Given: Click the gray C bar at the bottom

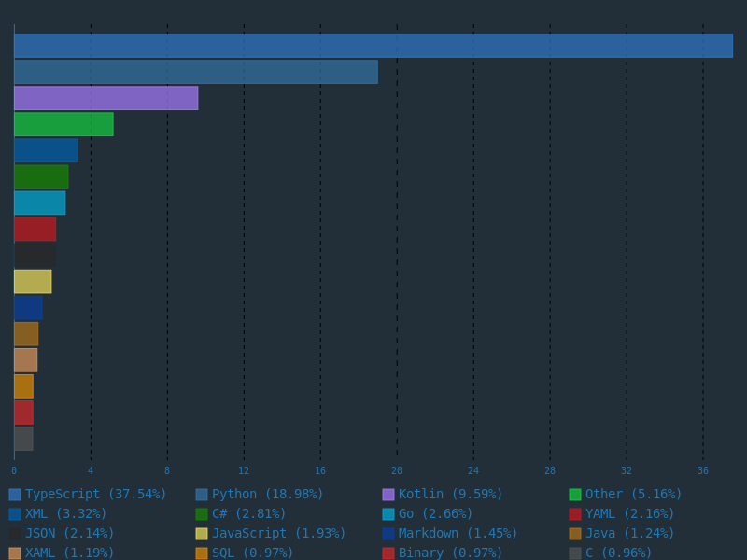Looking at the screenshot, I should pos(23,439).
